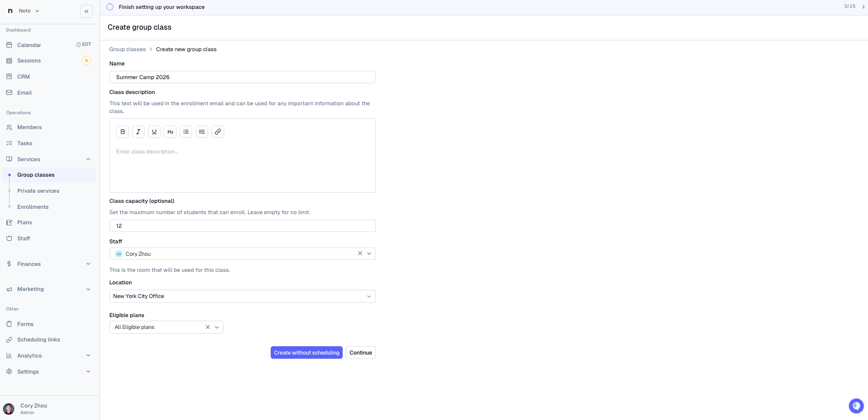Insert bulleted list in description editor
Image resolution: width=868 pixels, height=420 pixels.
tap(186, 131)
